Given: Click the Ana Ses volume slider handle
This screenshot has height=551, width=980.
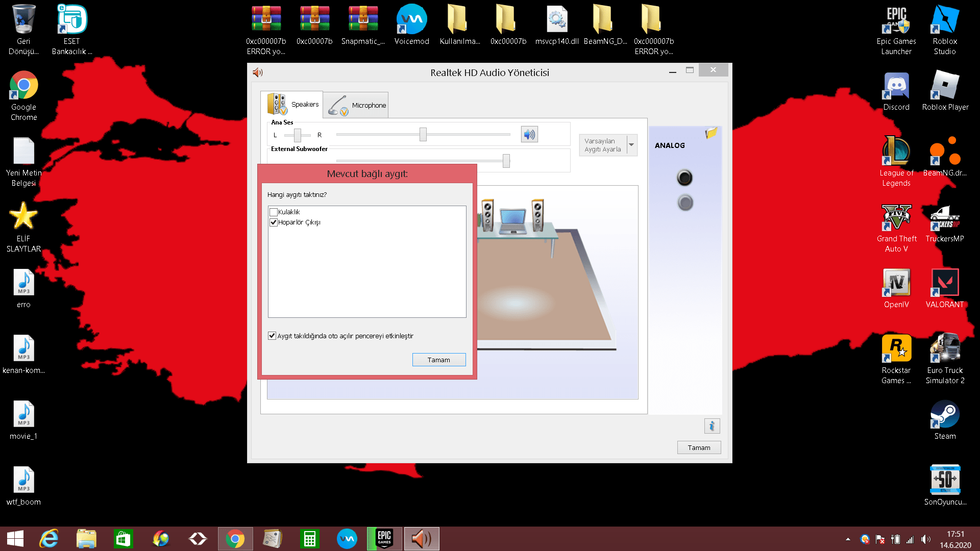Looking at the screenshot, I should tap(423, 134).
